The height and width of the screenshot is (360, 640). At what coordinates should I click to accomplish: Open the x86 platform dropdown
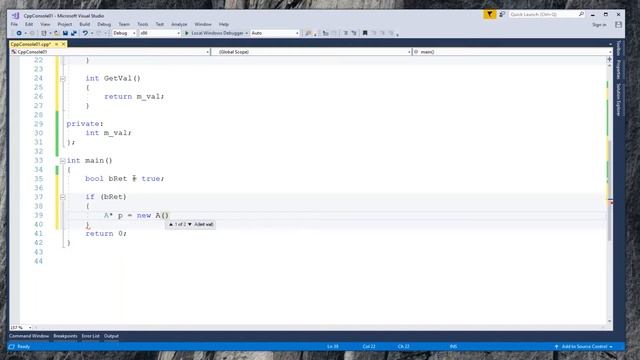160,33
